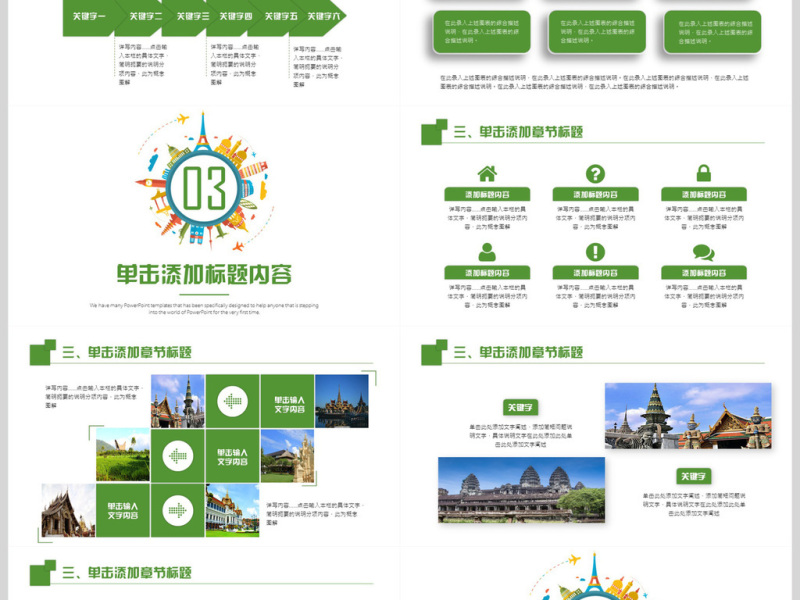Click the wide temple rooftops photo
The height and width of the screenshot is (600, 800).
(687, 415)
